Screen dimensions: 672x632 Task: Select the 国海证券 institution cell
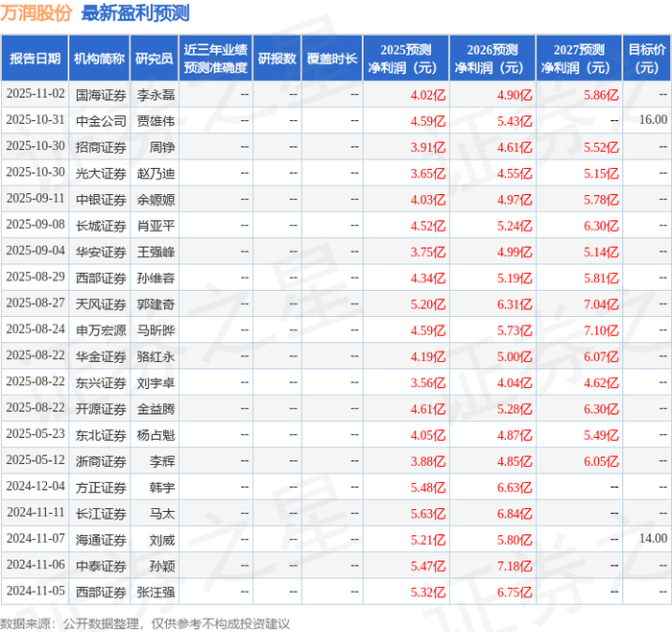click(101, 94)
